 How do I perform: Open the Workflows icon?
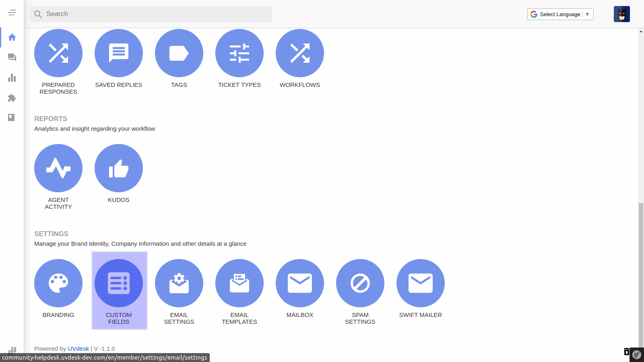(x=300, y=53)
